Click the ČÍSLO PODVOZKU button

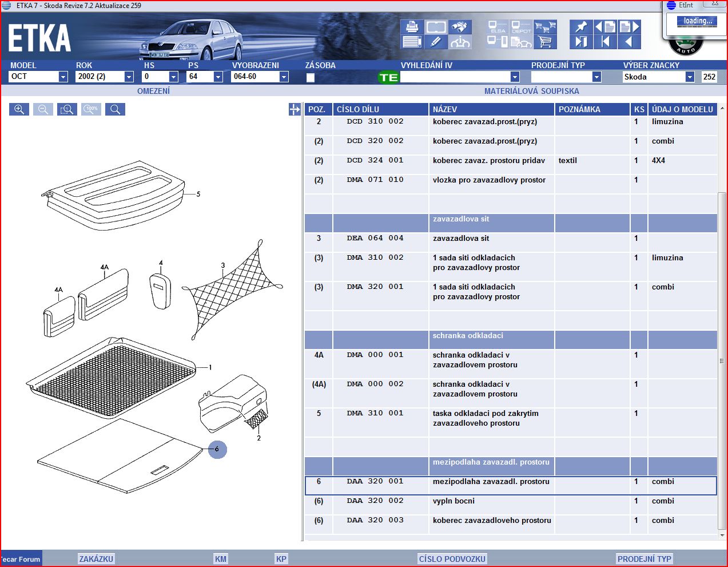click(452, 559)
